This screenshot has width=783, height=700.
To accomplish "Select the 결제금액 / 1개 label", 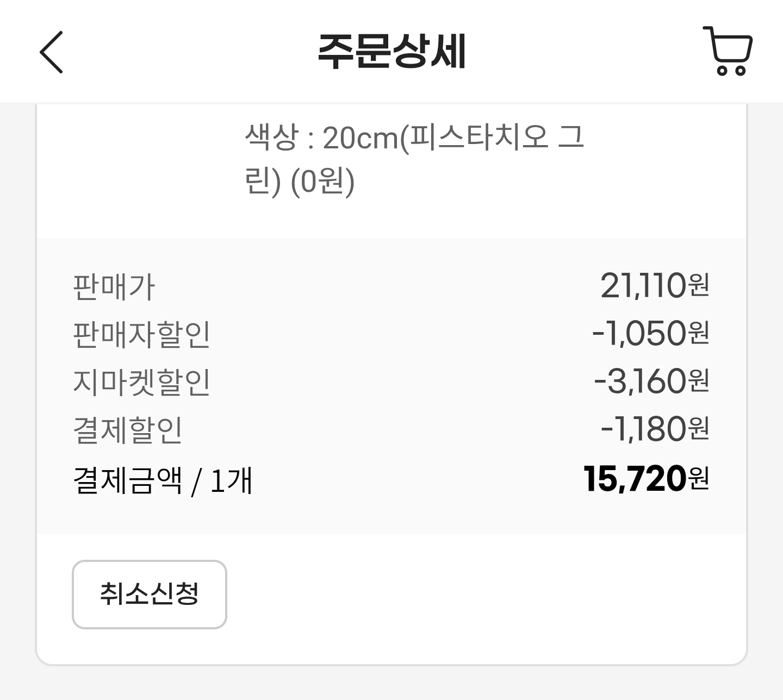I will (163, 480).
